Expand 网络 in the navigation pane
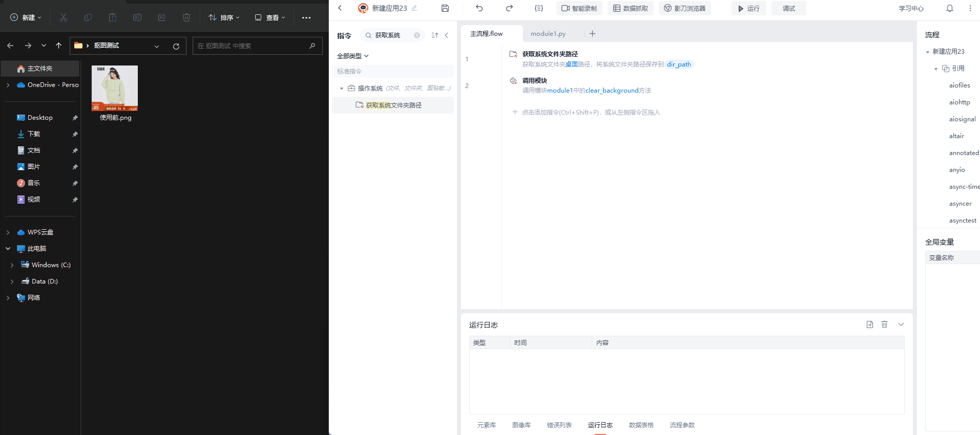Screen dimensions: 980x435 coord(8,298)
